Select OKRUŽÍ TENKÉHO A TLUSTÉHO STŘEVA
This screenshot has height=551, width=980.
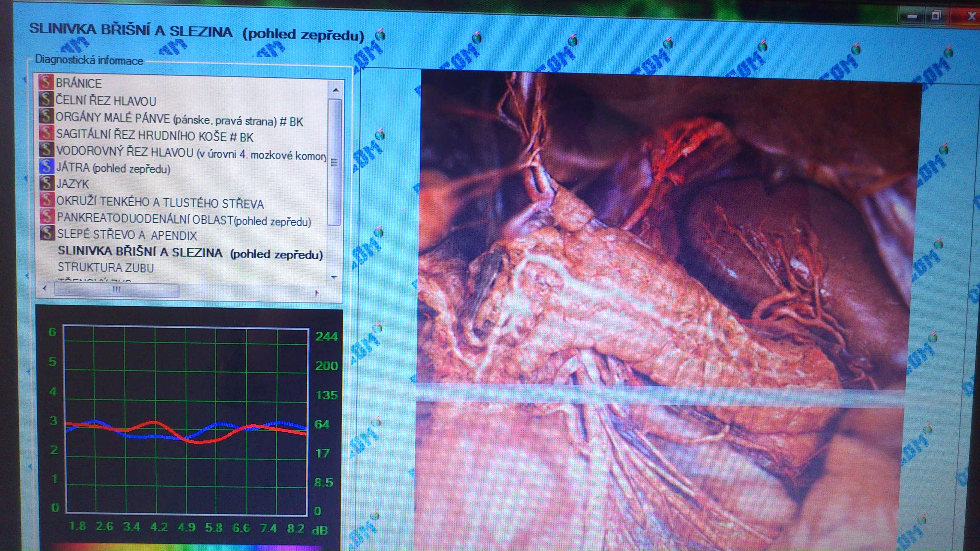point(160,203)
